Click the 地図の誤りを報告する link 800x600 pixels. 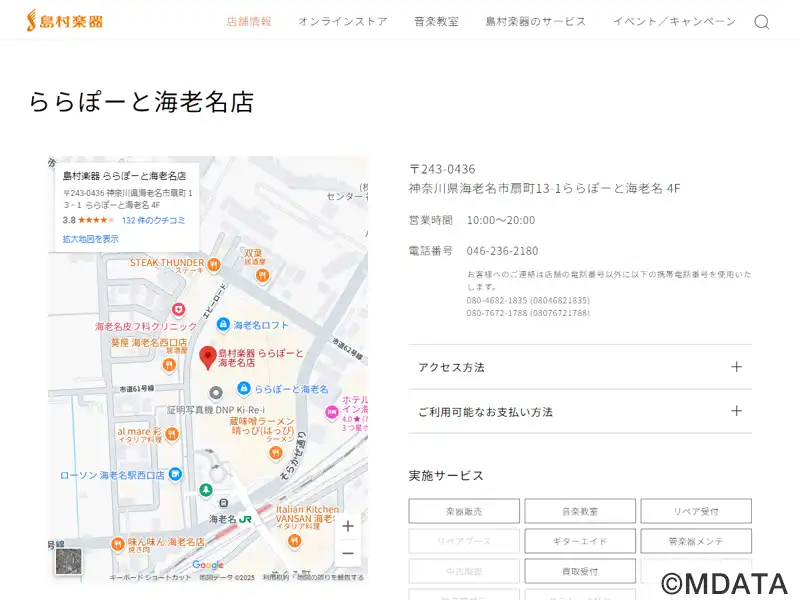331,578
